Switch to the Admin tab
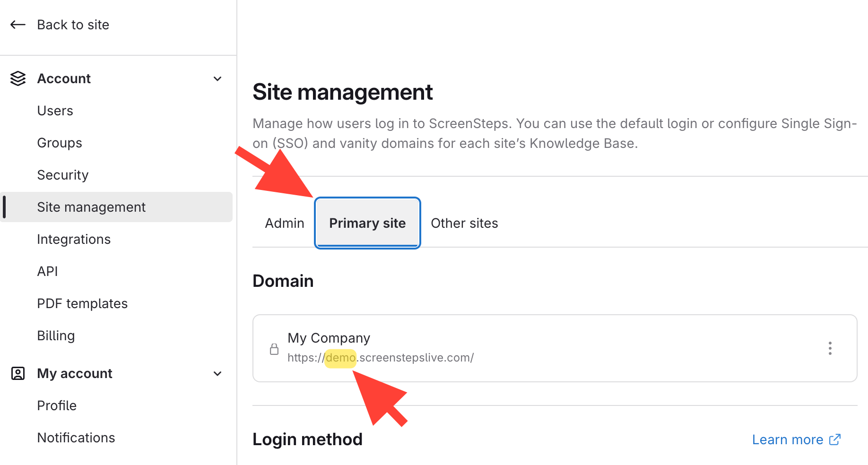Image resolution: width=868 pixels, height=465 pixels. (x=285, y=223)
